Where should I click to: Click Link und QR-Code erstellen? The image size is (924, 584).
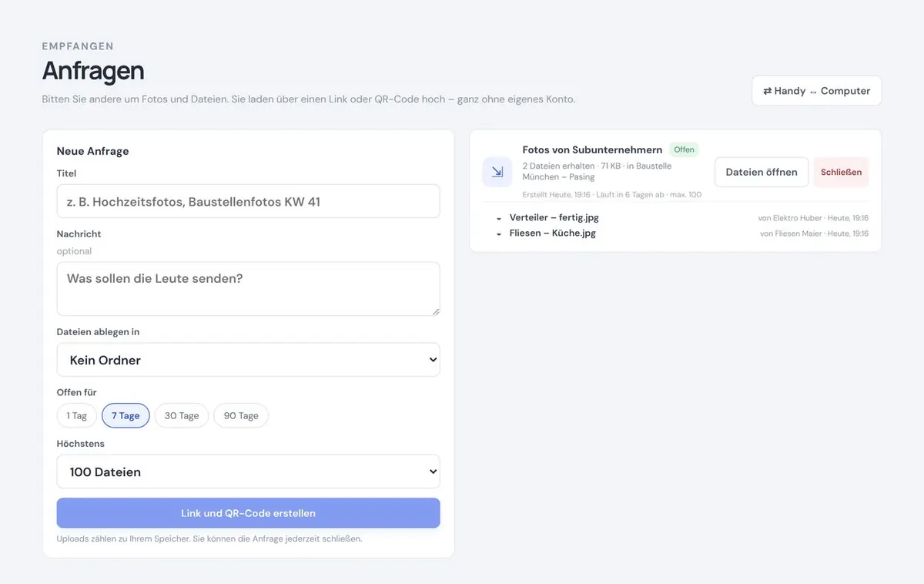coord(248,513)
